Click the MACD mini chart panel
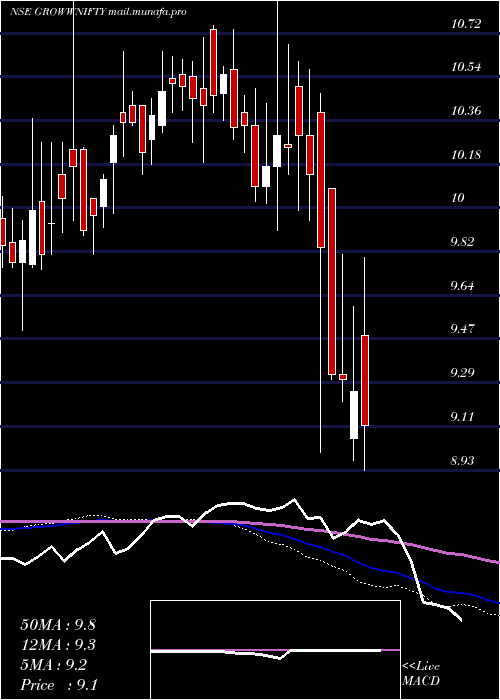This screenshot has height=700, width=500. tap(275, 650)
